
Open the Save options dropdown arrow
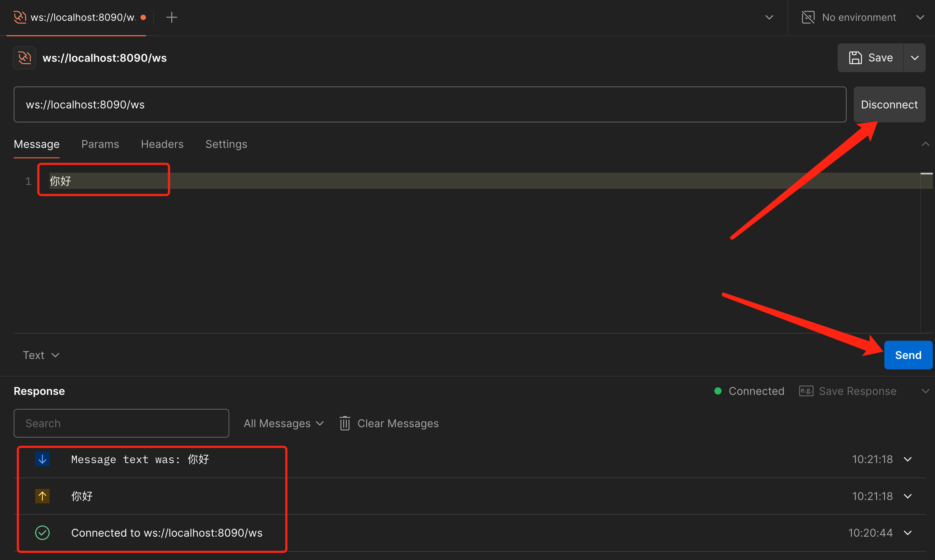914,58
